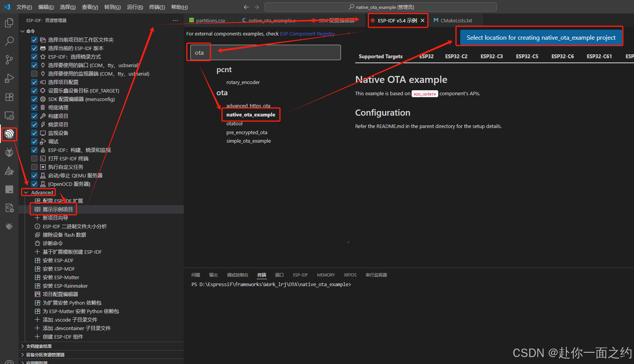Image resolution: width=634 pixels, height=364 pixels.
Task: Click the more actions ellipsis in ESP-IDF panel
Action: (175, 20)
